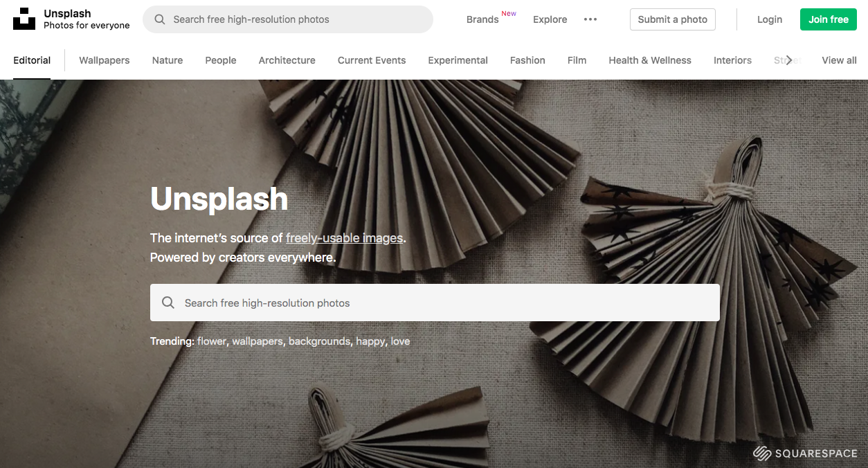The height and width of the screenshot is (468, 868).
Task: Open the Fashion category
Action: coord(527,60)
